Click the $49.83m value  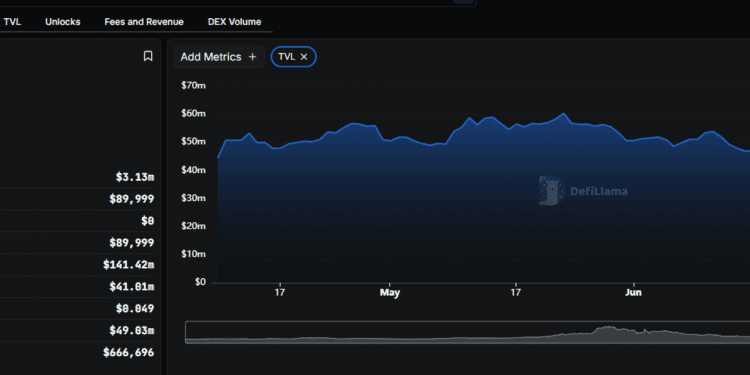[132, 331]
